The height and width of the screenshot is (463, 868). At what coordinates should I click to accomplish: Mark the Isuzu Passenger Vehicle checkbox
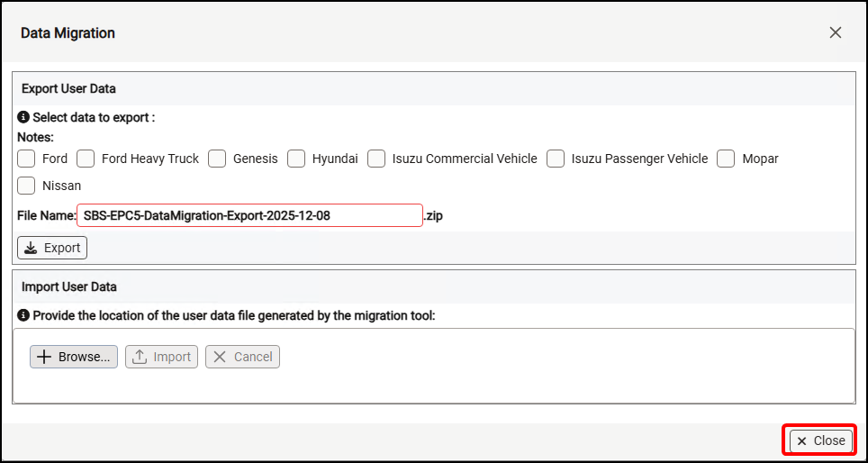[x=556, y=159]
